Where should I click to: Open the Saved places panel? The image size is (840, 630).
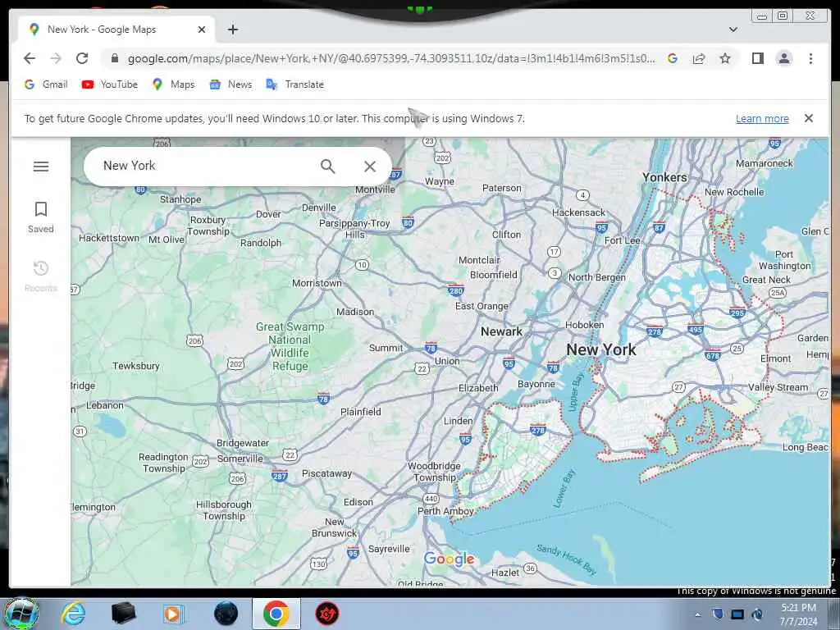tap(41, 217)
